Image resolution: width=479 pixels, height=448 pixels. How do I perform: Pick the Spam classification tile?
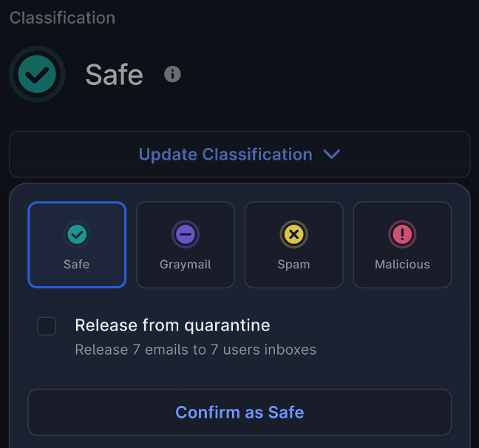point(294,245)
